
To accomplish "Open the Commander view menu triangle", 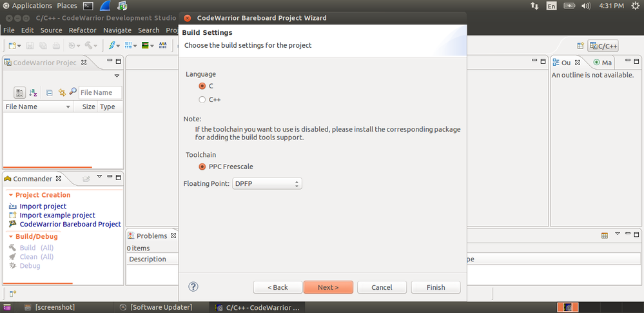I will click(99, 176).
